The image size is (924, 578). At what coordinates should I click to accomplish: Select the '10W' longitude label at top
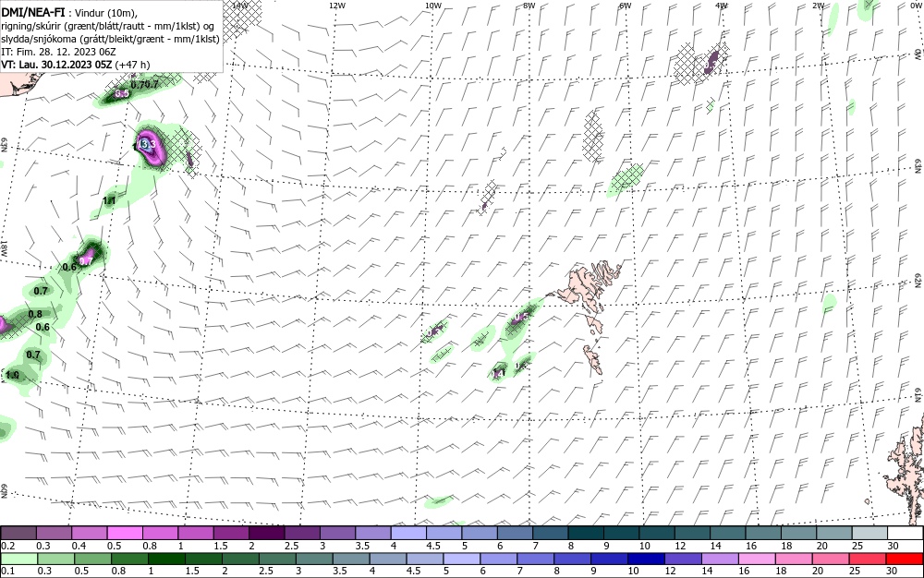pos(433,6)
